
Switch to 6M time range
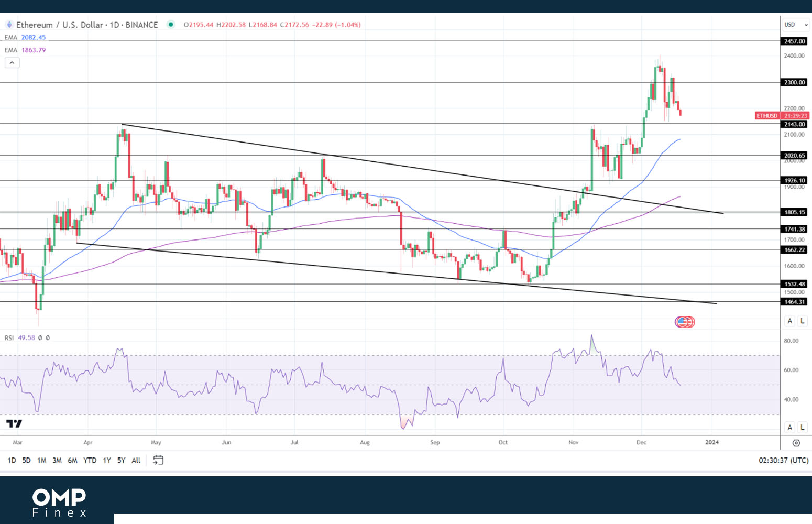coord(72,460)
